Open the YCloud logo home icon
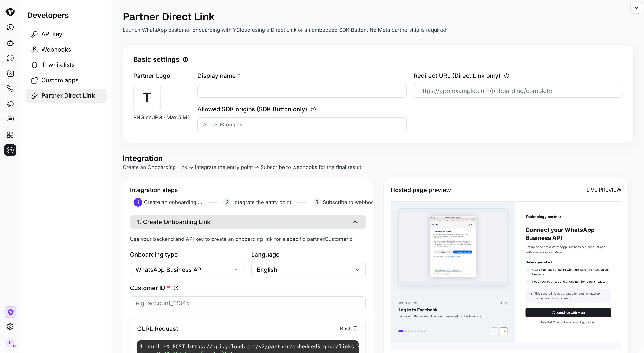Screen dimensions: 644x353 10,12
